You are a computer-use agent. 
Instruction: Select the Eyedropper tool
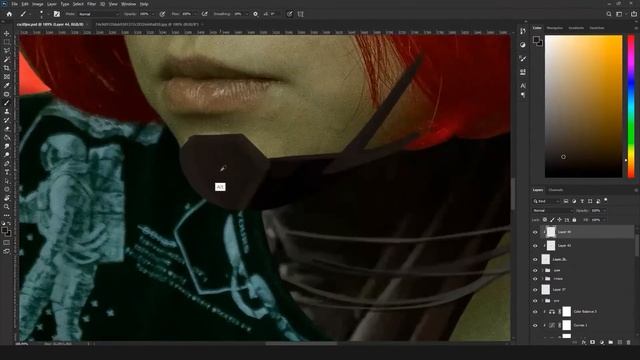(7, 85)
